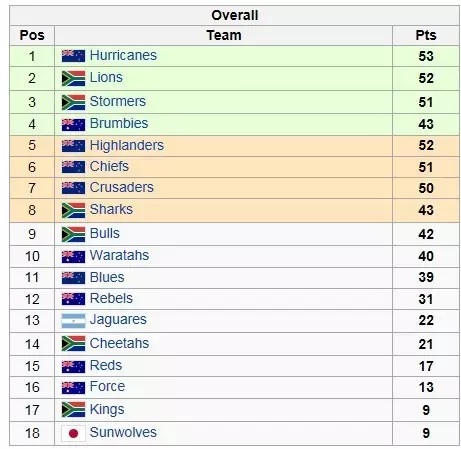Viewport: 461px width, 449px height.
Task: Follow the Reds team link
Action: pyautogui.click(x=106, y=365)
